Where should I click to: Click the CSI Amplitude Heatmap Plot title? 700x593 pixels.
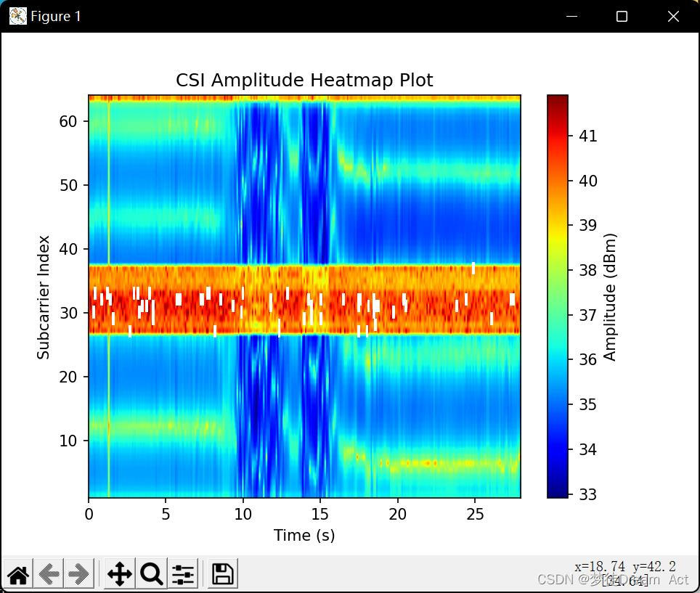304,80
